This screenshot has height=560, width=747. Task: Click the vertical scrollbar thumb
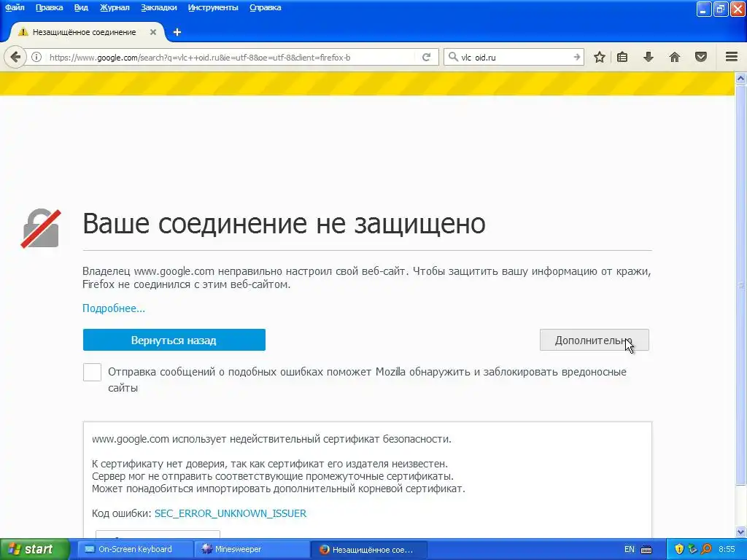coord(740,286)
